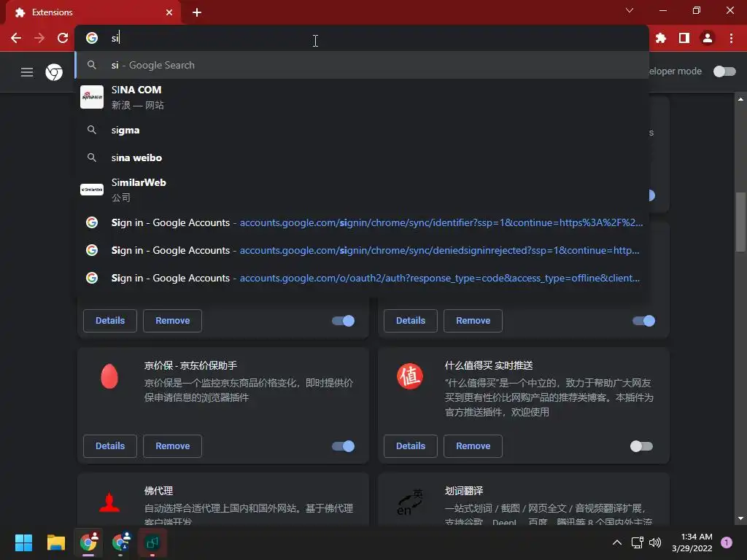Remove the 京价保 extension

tap(172, 446)
